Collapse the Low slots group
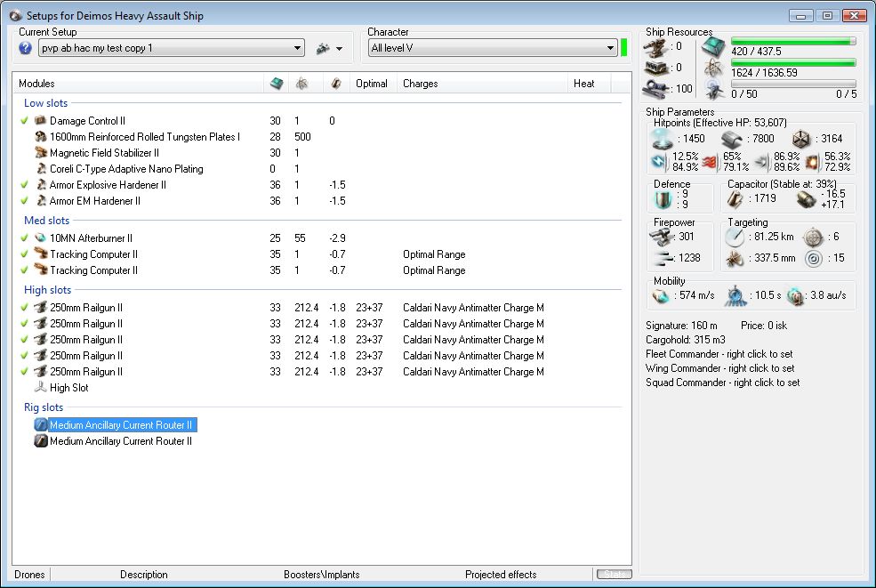 click(x=46, y=103)
